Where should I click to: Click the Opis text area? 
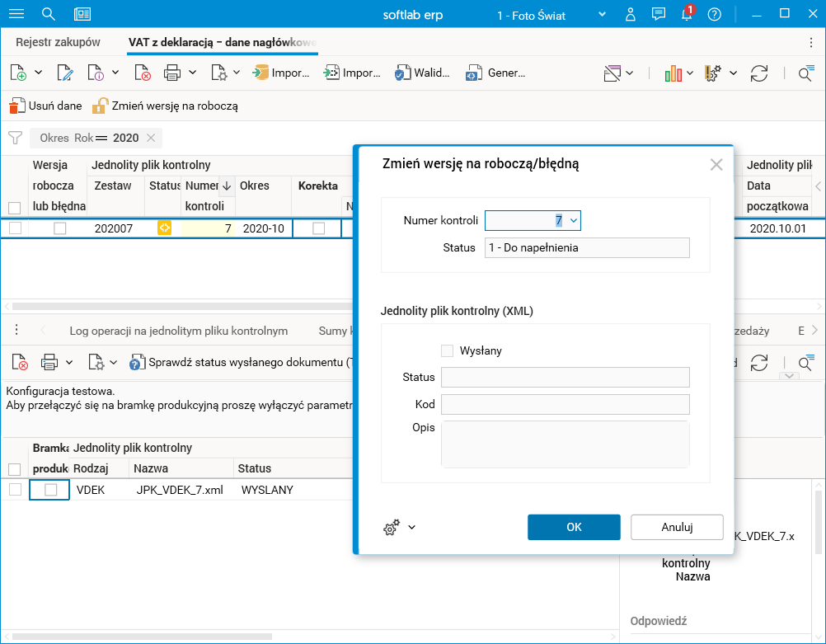[566, 444]
